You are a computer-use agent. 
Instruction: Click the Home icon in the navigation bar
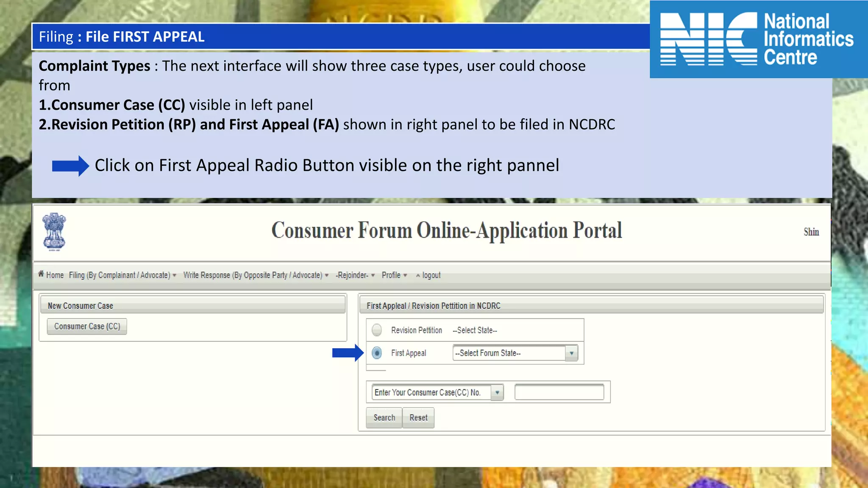(x=41, y=274)
